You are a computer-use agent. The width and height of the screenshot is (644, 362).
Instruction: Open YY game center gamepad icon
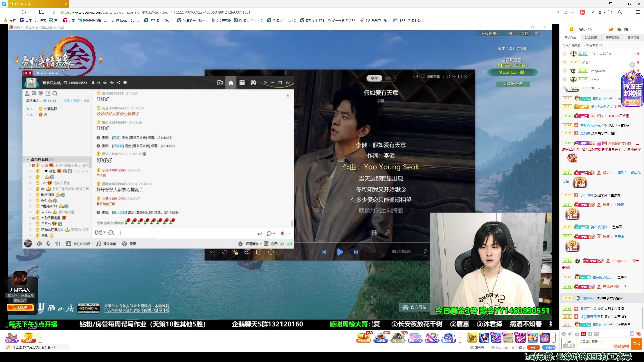(x=253, y=83)
